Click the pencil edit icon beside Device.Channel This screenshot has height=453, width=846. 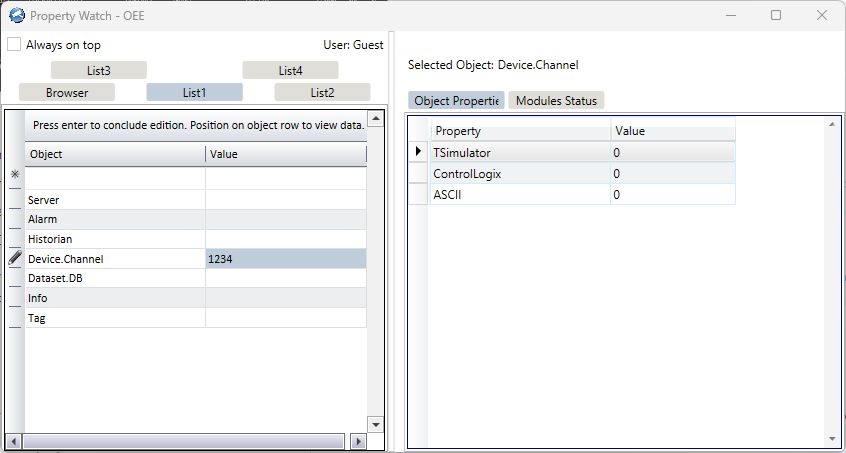[15, 259]
